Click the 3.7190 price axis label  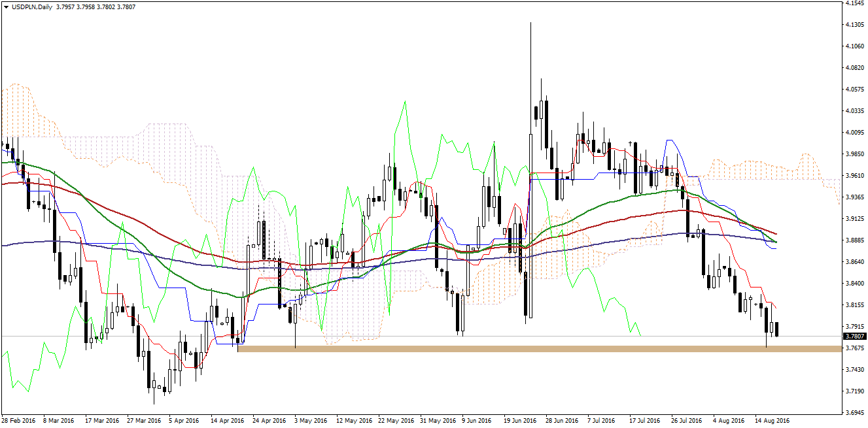pos(854,391)
